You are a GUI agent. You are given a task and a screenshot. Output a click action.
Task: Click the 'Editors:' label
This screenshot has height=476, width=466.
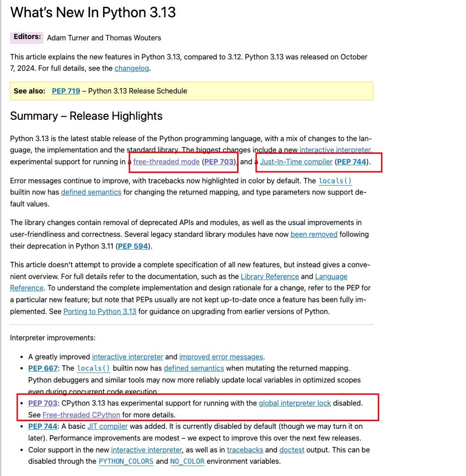coord(27,37)
